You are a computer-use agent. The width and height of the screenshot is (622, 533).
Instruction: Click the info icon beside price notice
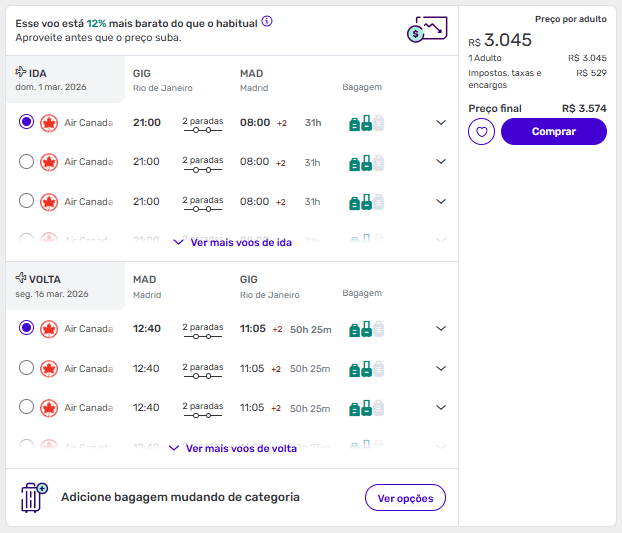[267, 21]
